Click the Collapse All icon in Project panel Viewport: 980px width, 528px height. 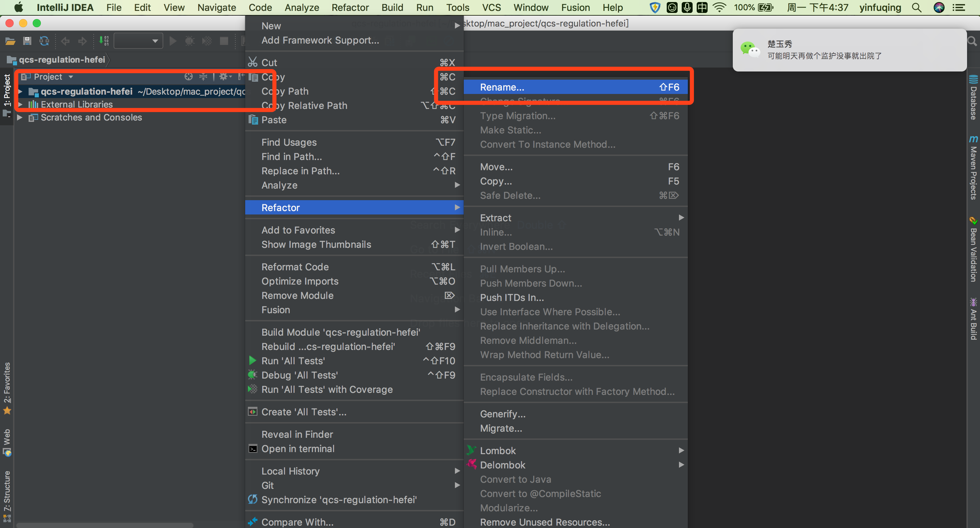204,77
